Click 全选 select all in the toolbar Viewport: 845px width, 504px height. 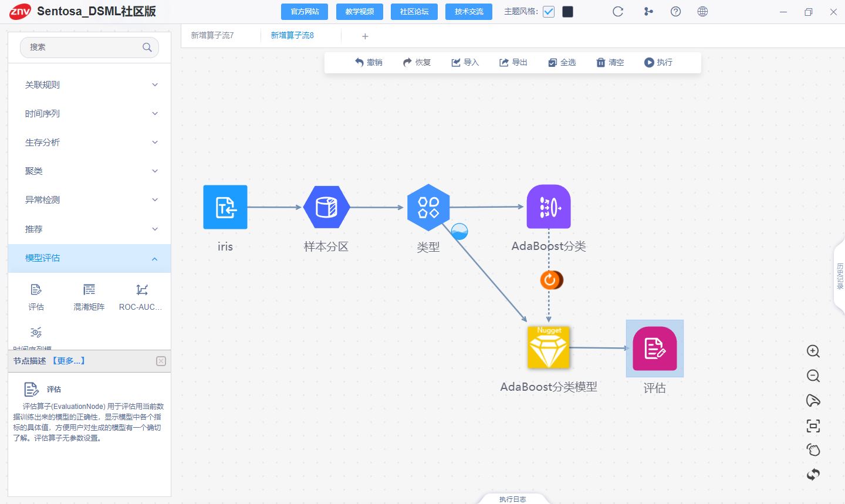[x=562, y=62]
